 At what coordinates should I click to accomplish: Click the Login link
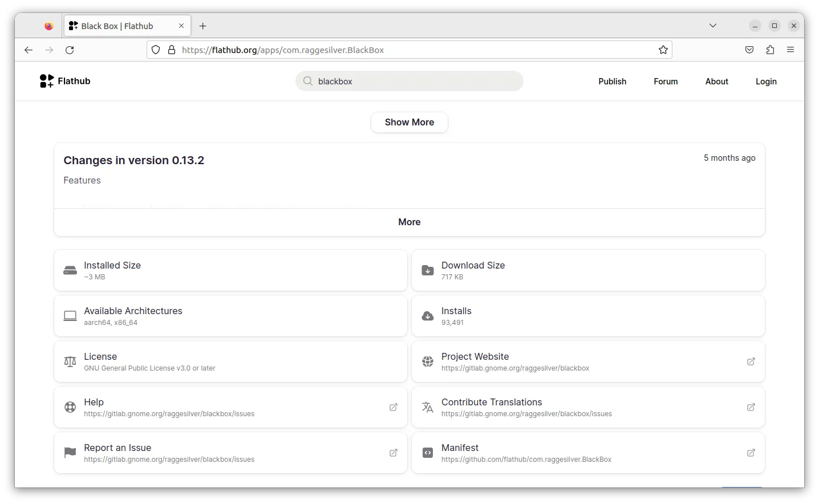pyautogui.click(x=765, y=82)
